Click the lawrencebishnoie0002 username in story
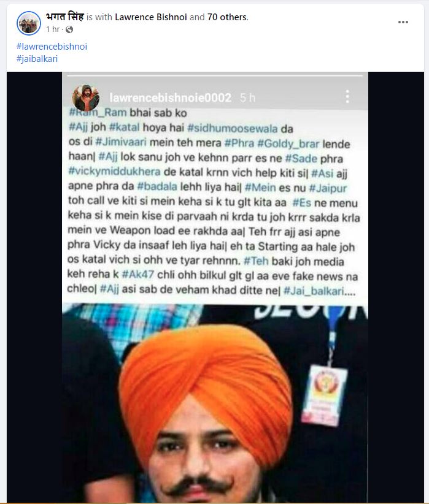429x504 pixels. (170, 97)
